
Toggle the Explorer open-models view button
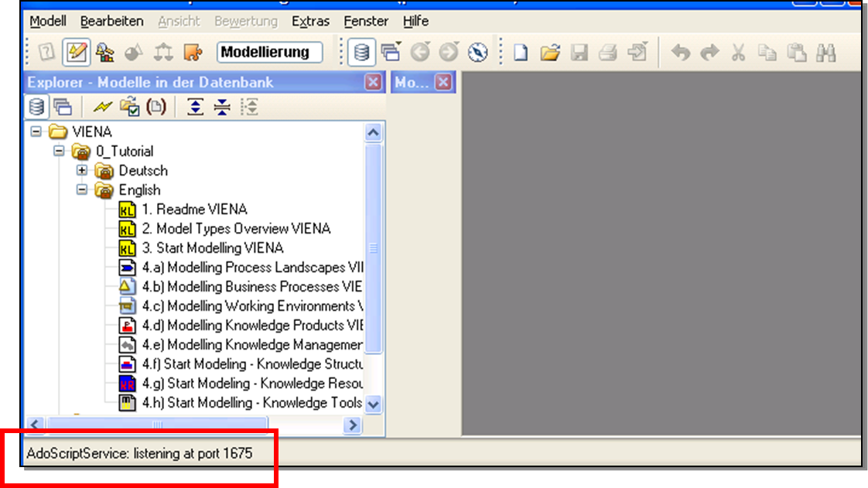(63, 106)
